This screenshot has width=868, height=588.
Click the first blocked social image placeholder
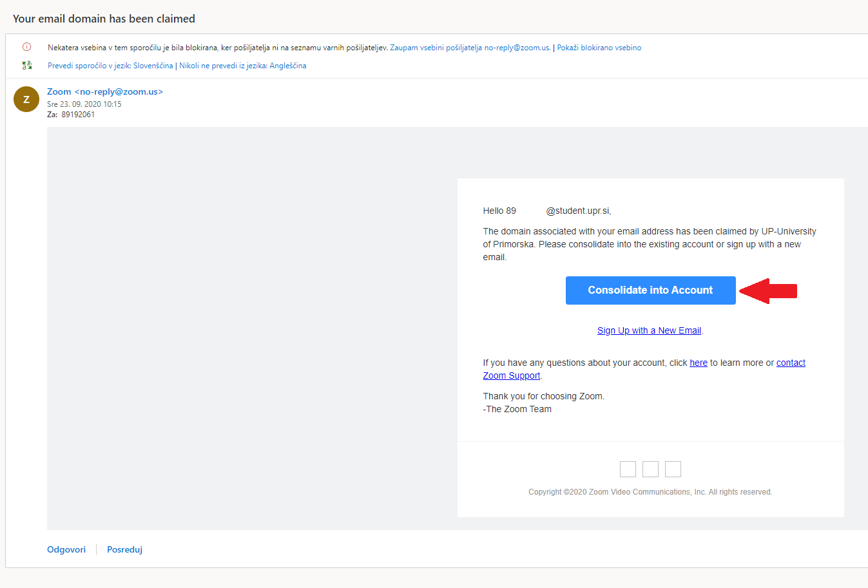coord(628,469)
